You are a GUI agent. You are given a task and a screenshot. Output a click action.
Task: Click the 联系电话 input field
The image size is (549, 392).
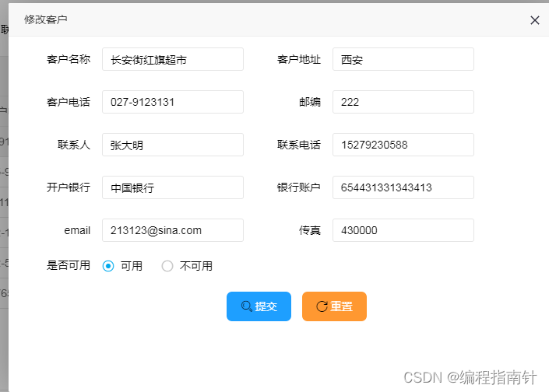[x=403, y=145]
